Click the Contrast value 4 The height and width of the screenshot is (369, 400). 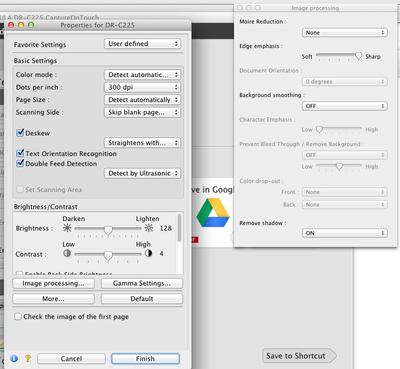161,254
